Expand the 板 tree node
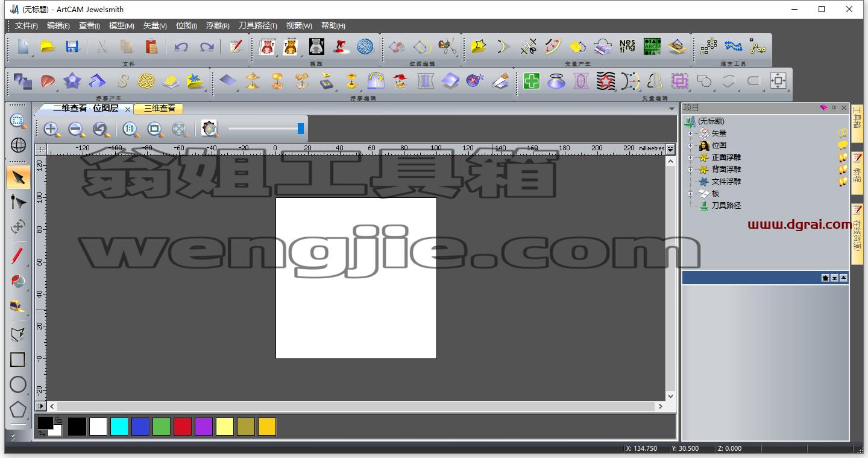Viewport: 868px width, 458px height. pyautogui.click(x=690, y=194)
